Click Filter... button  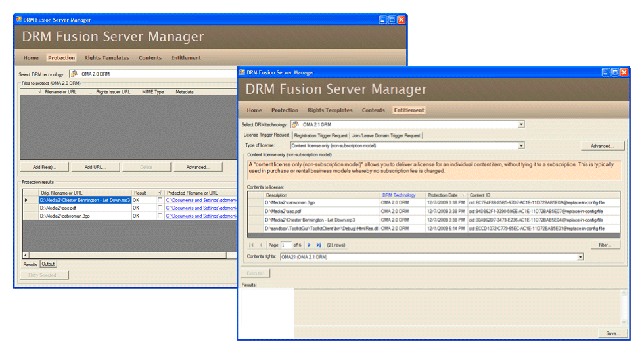tap(605, 245)
